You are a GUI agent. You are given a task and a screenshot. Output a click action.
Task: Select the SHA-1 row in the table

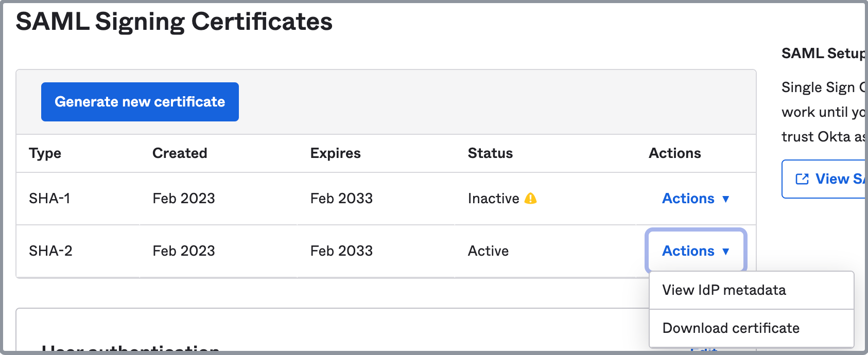(257, 199)
